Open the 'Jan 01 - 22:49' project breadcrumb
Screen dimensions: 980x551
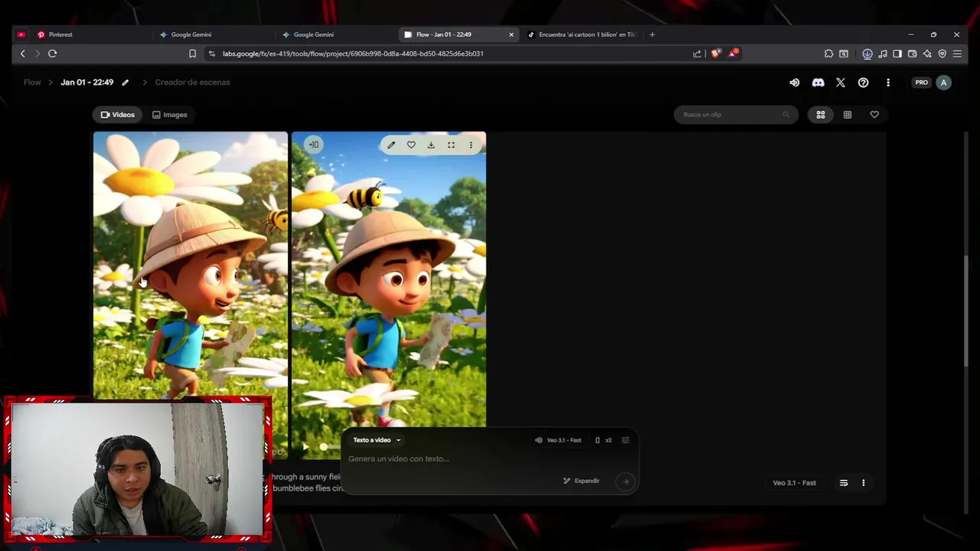coord(87,83)
